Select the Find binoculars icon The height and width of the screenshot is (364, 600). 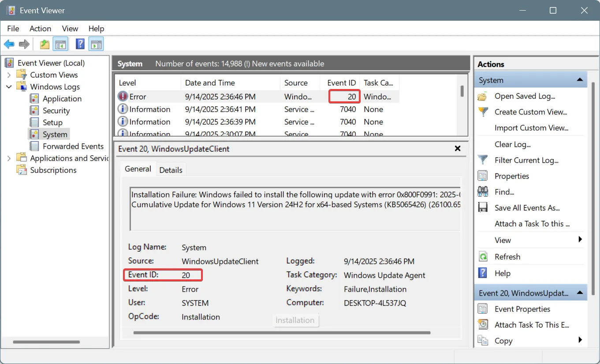point(483,192)
